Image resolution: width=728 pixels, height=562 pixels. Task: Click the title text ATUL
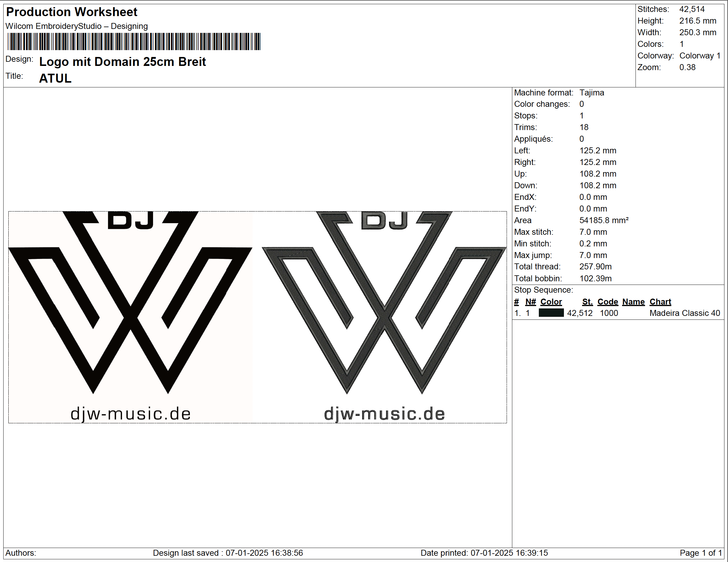[x=55, y=79]
